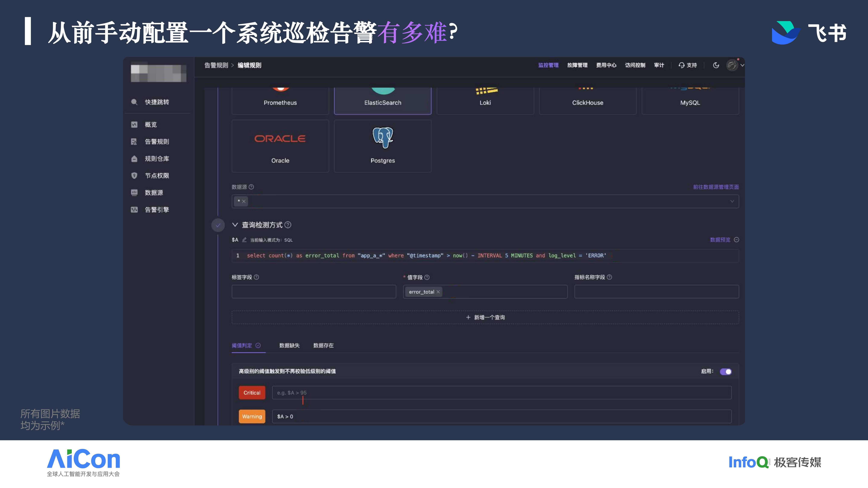
Task: Click help icon beside 值字段
Action: pyautogui.click(x=427, y=277)
